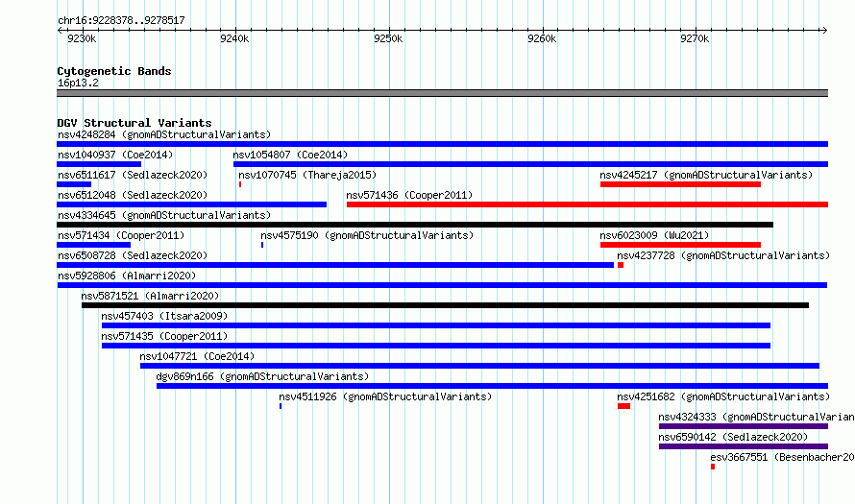Click the DGV Structural Variants track title
This screenshot has height=504, width=855.
coord(134,123)
